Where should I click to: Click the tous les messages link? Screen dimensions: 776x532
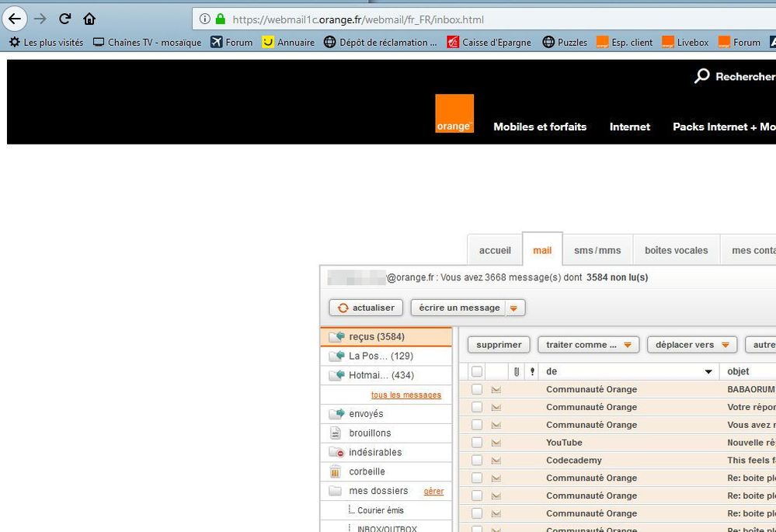pos(405,395)
